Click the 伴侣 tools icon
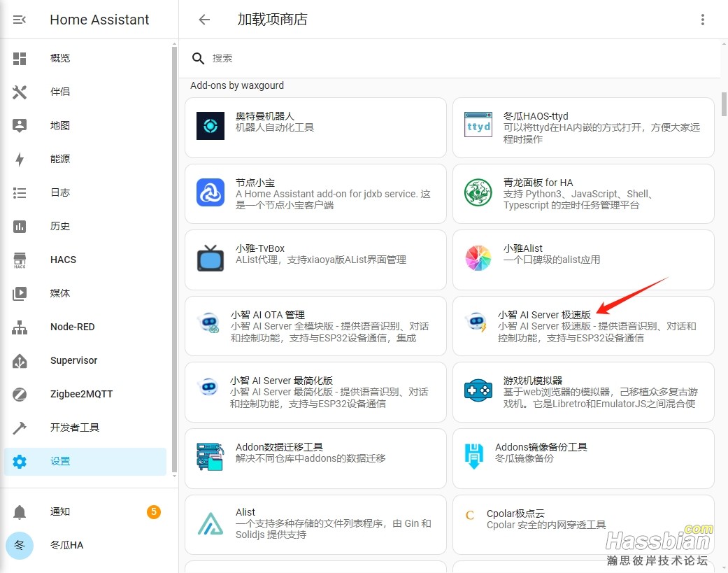 coord(20,92)
